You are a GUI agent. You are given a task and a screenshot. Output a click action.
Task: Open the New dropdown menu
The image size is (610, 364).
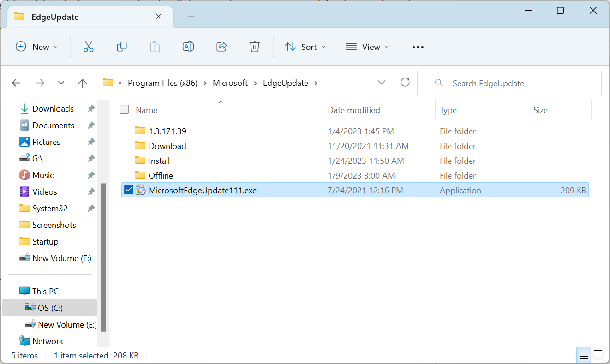[x=37, y=47]
